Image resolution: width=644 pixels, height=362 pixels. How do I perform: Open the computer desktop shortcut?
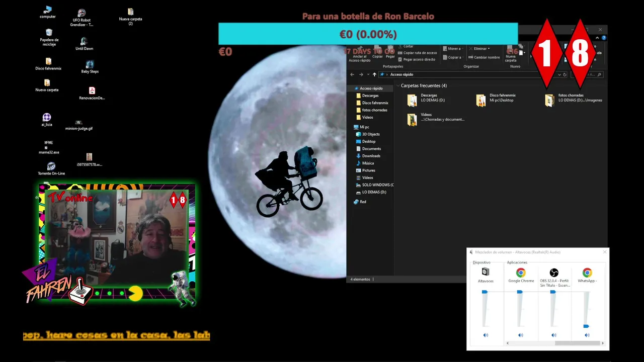[48, 12]
